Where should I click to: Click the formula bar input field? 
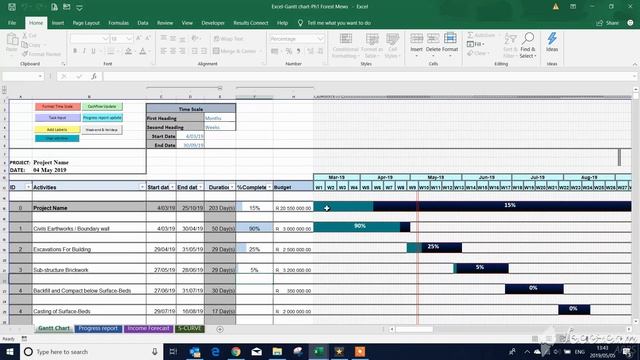(x=369, y=76)
